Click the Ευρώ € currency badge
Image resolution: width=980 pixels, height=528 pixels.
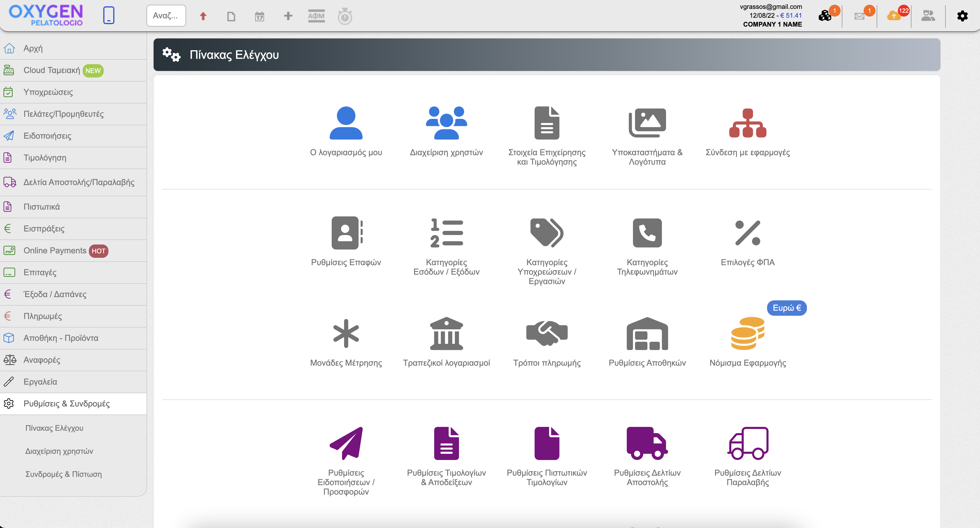pyautogui.click(x=786, y=308)
